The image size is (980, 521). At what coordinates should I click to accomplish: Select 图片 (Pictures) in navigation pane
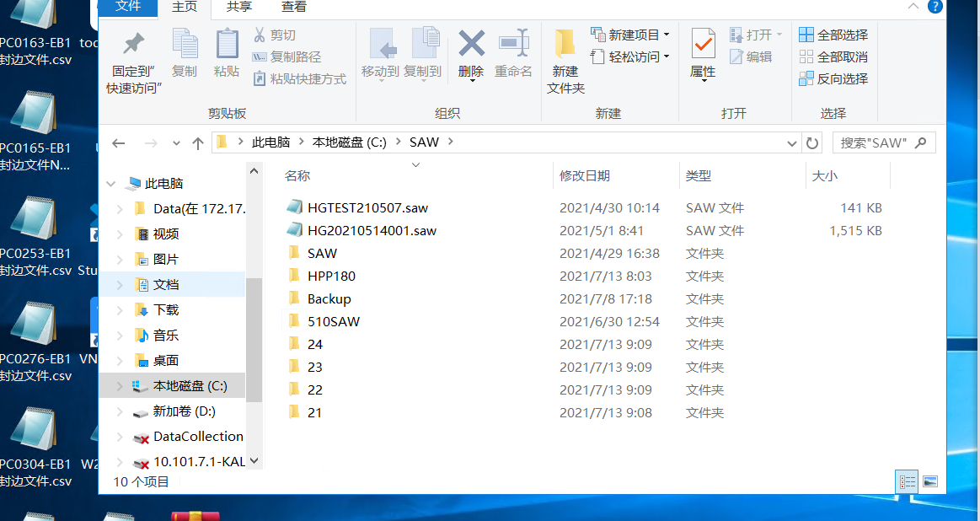pos(166,260)
